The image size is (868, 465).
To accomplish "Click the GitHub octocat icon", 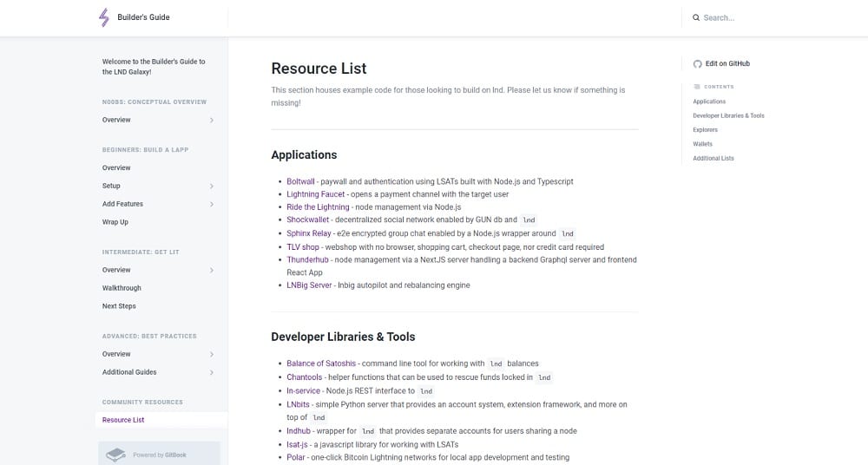I will (698, 63).
